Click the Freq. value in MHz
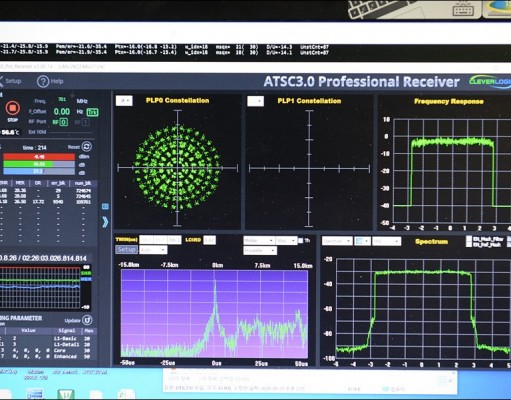The width and height of the screenshot is (511, 400). click(x=62, y=100)
